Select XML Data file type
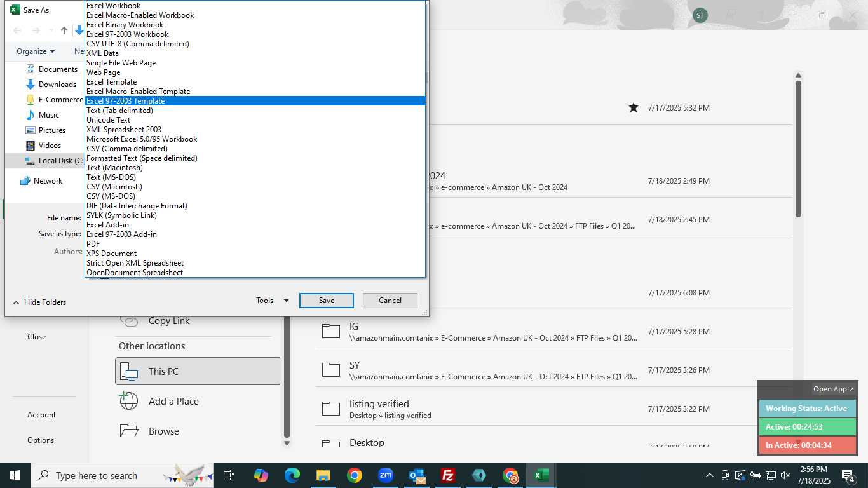Image resolution: width=868 pixels, height=488 pixels. point(255,53)
